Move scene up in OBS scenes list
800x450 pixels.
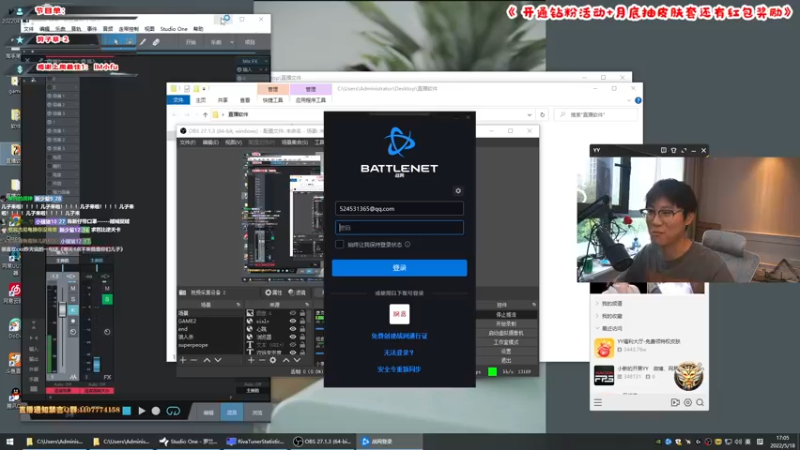coord(207,360)
